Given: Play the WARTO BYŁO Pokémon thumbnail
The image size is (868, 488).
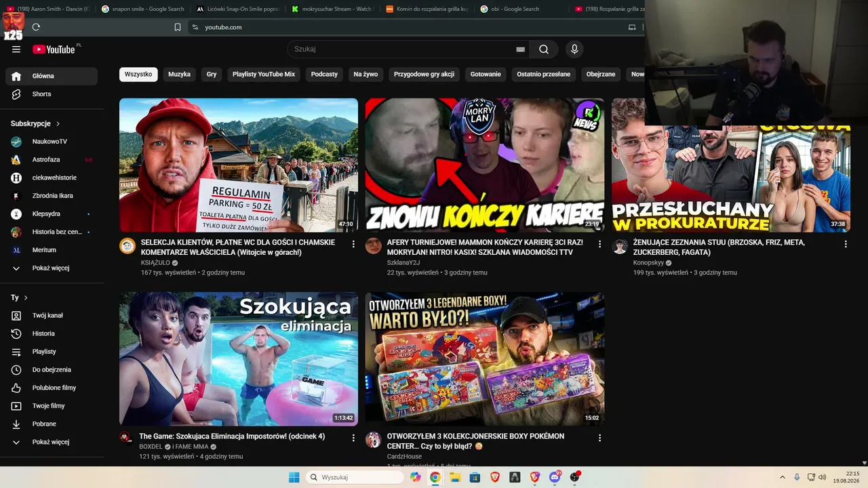Looking at the screenshot, I should pyautogui.click(x=485, y=359).
